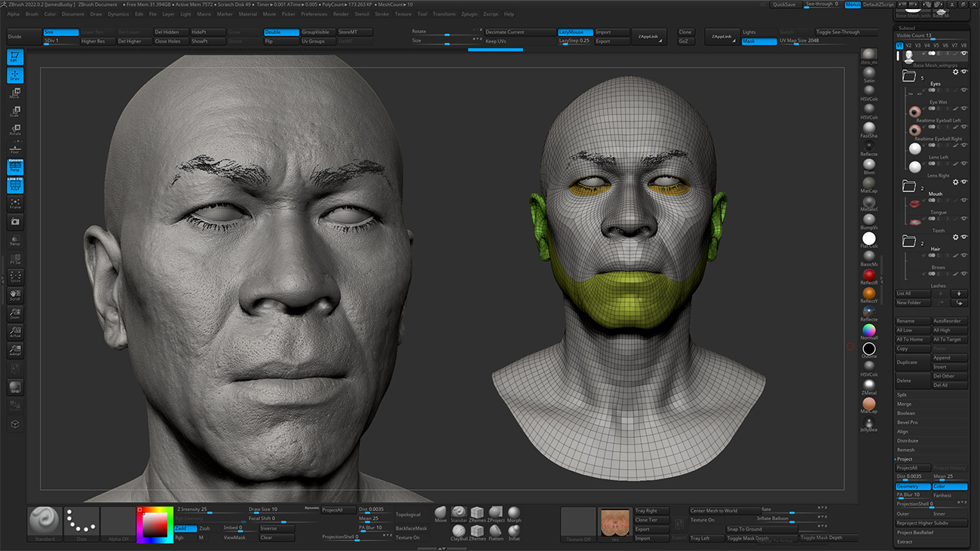Collapse the Subtool palette header

tap(907, 28)
